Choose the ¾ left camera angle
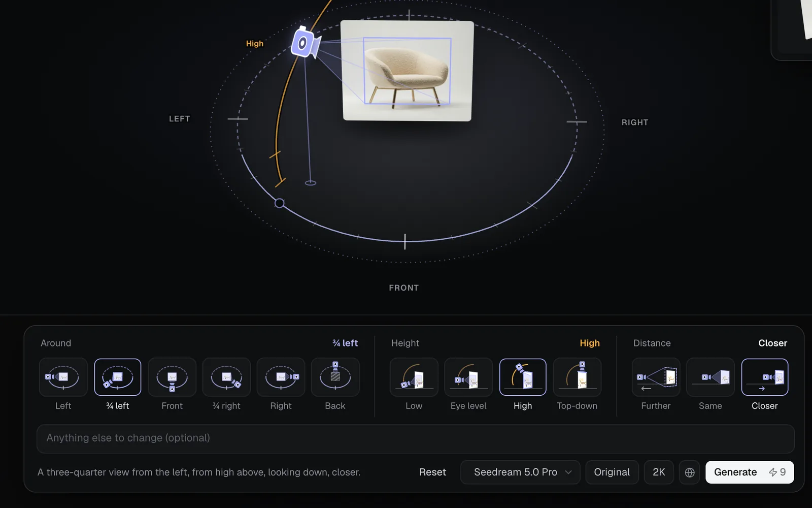Image resolution: width=812 pixels, height=508 pixels. pos(117,377)
